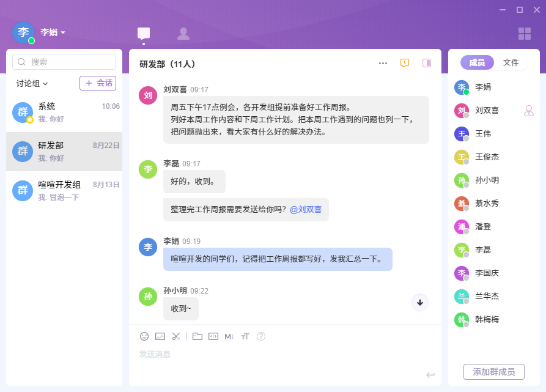Screen dimensions: 546x392
Task: Click 李娟's blue highlighted weekly report message
Action: [278, 259]
